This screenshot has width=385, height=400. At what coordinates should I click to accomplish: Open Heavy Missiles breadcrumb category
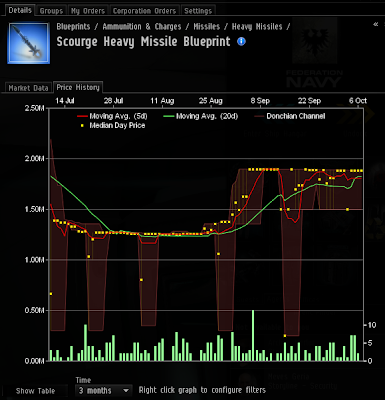point(257,27)
